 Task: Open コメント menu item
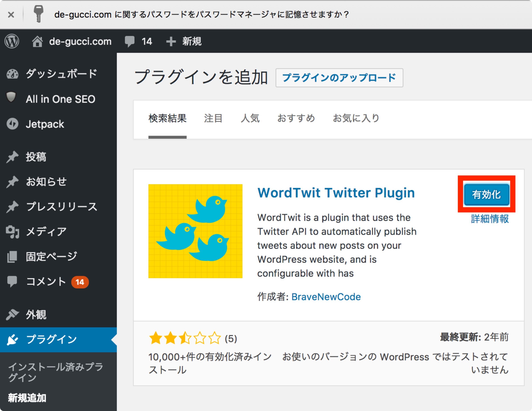(46, 281)
